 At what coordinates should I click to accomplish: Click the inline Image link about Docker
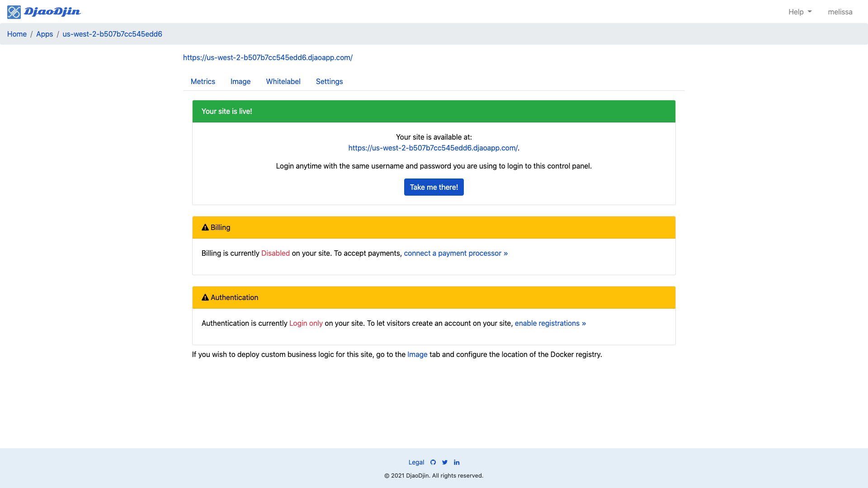coord(417,354)
